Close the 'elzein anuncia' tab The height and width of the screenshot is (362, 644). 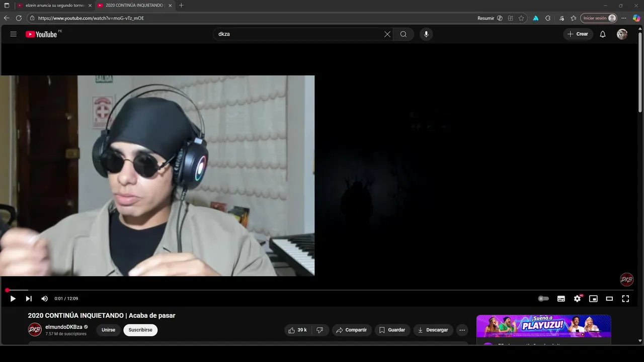(x=90, y=6)
